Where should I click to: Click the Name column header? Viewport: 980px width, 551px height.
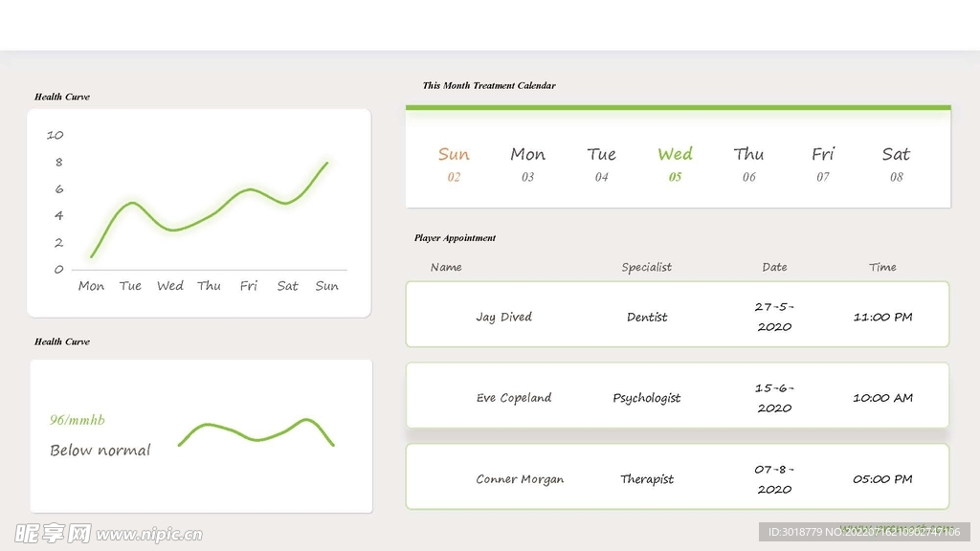tap(446, 267)
